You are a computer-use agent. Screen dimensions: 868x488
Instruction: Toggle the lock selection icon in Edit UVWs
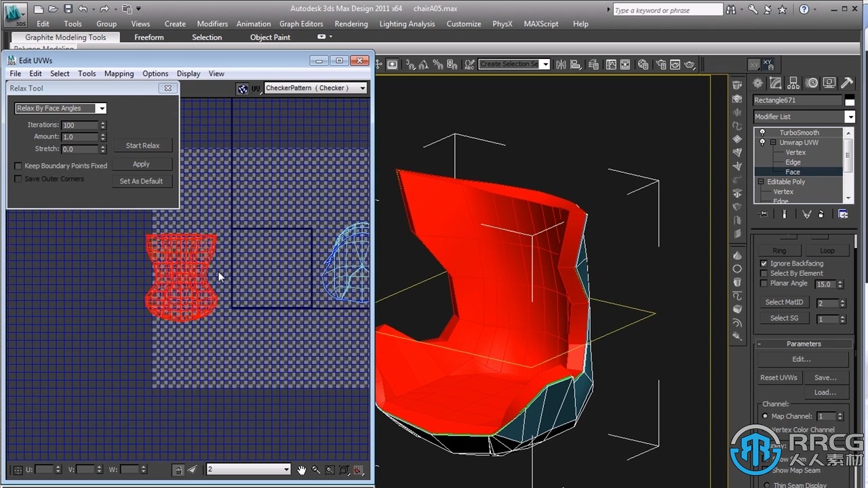pyautogui.click(x=178, y=470)
